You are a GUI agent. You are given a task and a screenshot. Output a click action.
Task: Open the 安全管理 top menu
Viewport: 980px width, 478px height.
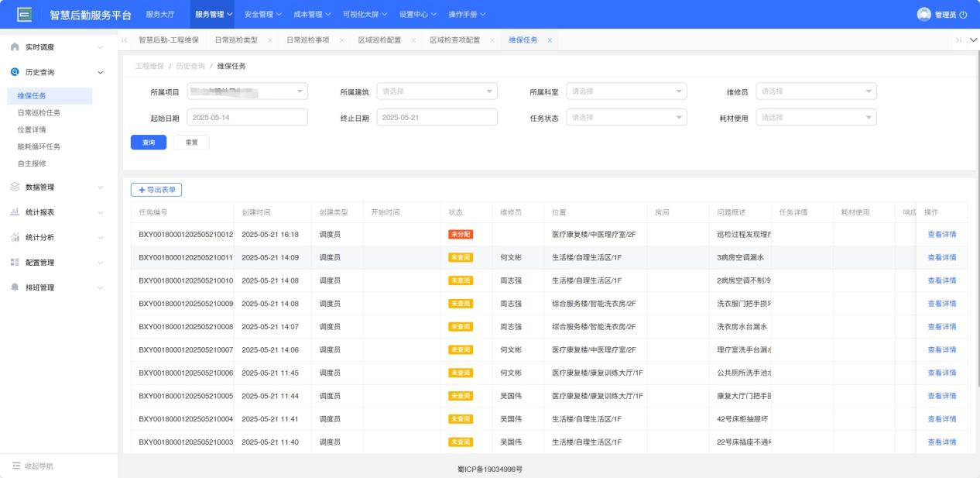click(x=262, y=15)
